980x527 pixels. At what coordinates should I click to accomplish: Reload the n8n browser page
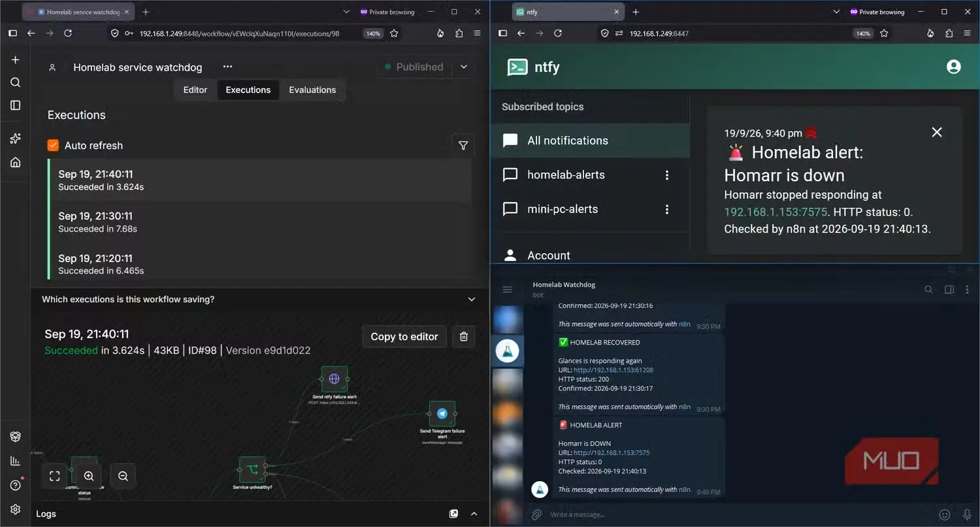(x=68, y=33)
